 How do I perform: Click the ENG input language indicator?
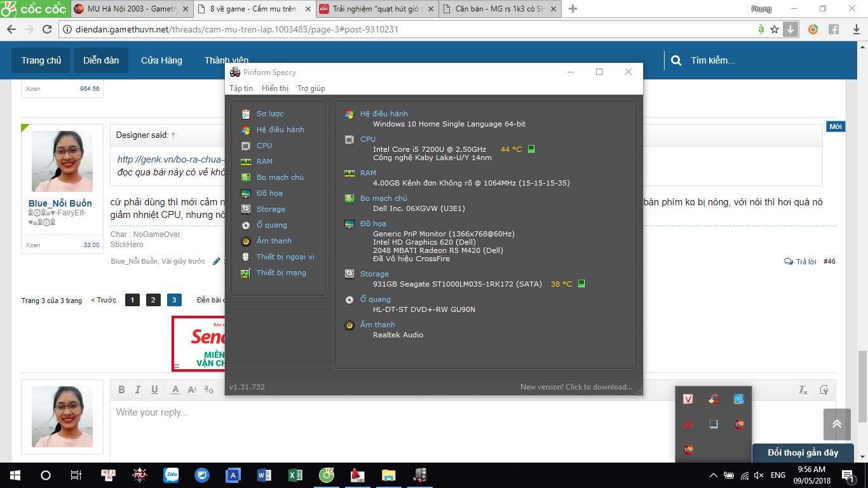[x=778, y=475]
